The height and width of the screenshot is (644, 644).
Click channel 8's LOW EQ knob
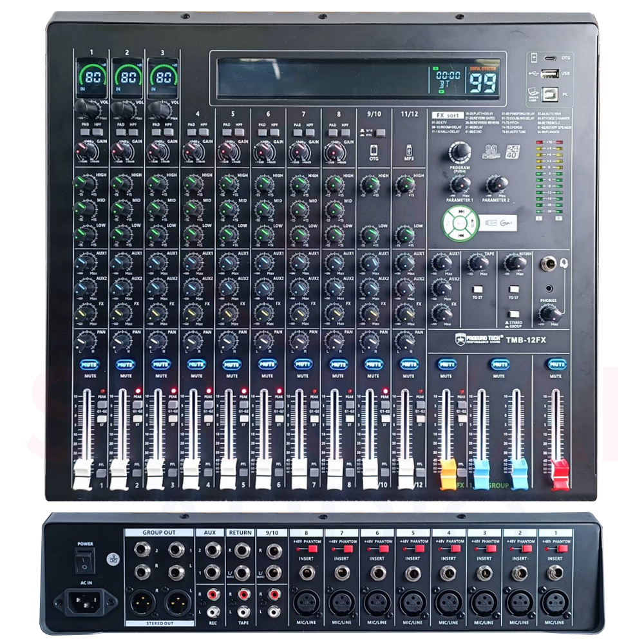point(334,235)
